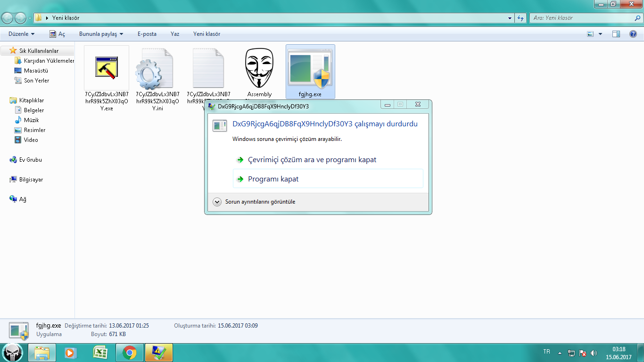Click the error dialog title bar app icon
This screenshot has height=362, width=644.
[x=212, y=106]
